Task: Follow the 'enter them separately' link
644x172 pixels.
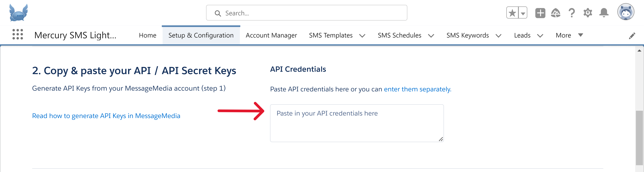Action: pos(417,89)
